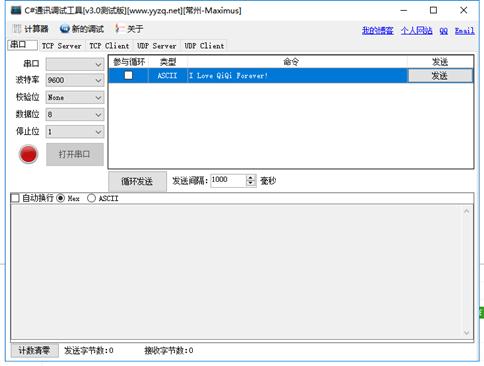
Task: Open the 波特率 baud rate dropdown
Action: pyautogui.click(x=75, y=80)
